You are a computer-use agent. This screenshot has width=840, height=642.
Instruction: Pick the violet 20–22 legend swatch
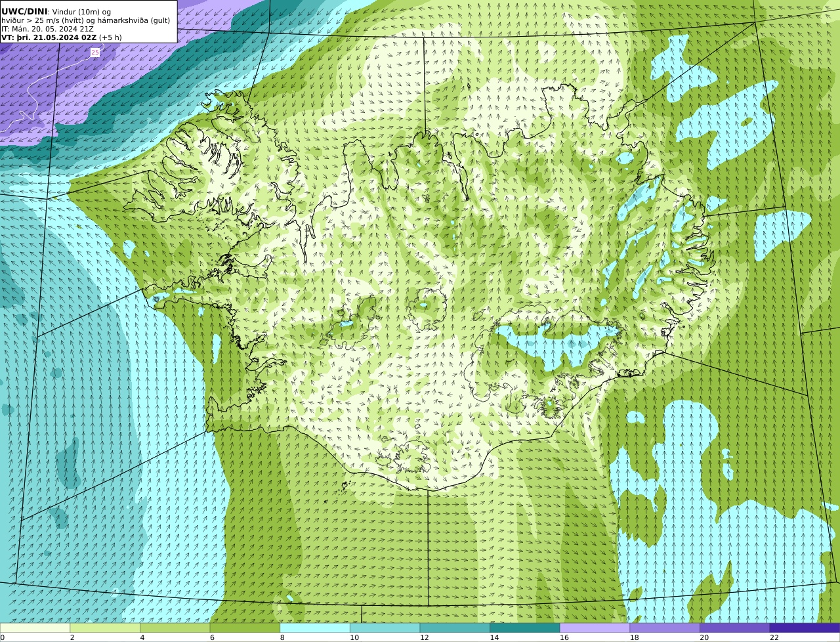click(734, 628)
